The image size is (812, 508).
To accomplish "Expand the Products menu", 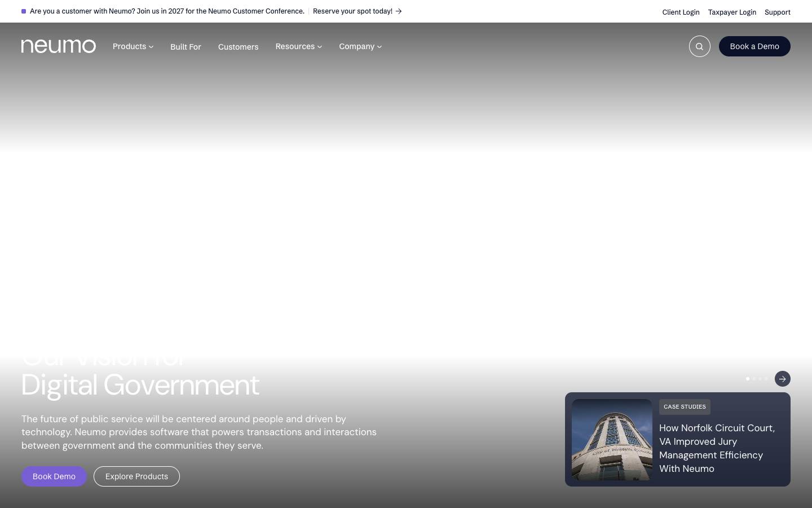I will pos(133,46).
